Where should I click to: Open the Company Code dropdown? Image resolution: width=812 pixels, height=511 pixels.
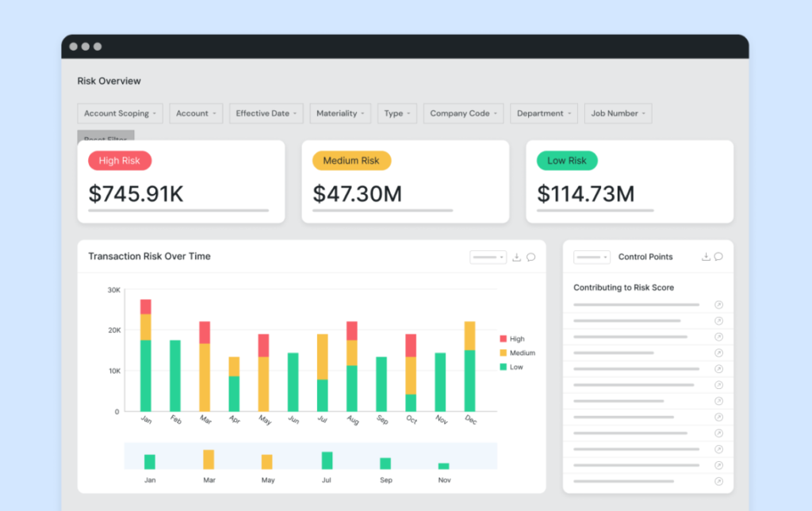point(463,113)
